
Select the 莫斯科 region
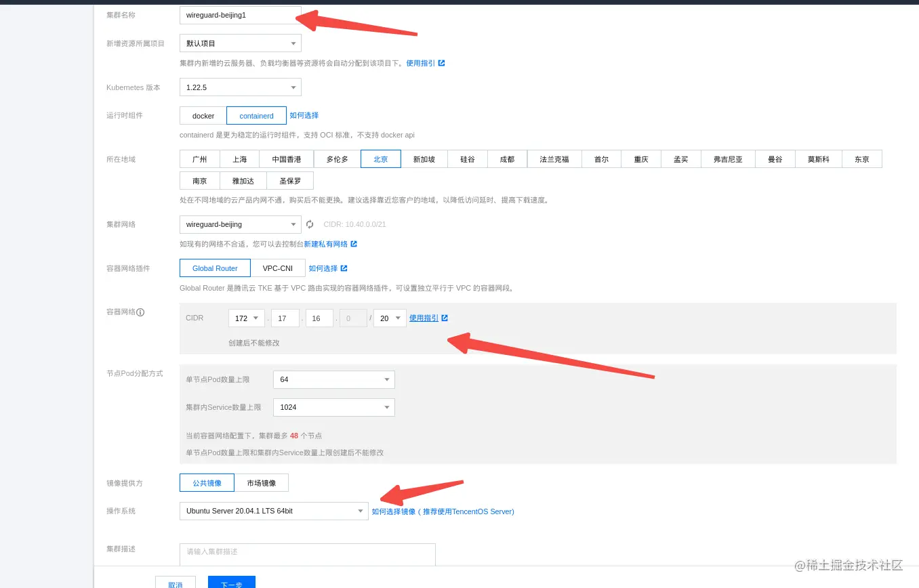pyautogui.click(x=819, y=159)
